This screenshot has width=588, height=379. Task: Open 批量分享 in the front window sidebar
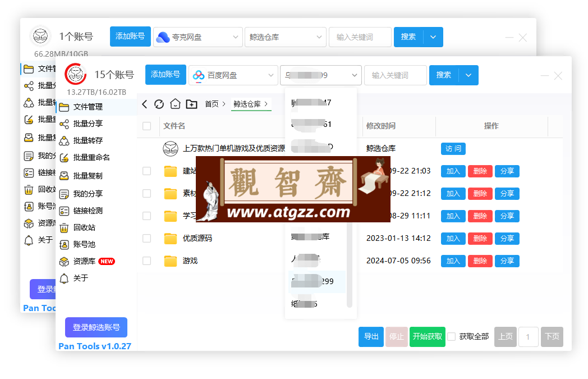(x=96, y=124)
